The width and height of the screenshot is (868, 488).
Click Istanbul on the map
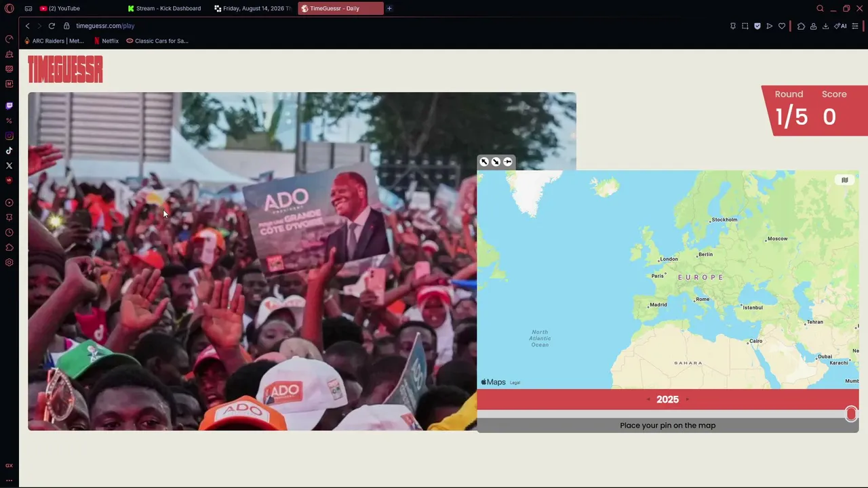point(753,307)
